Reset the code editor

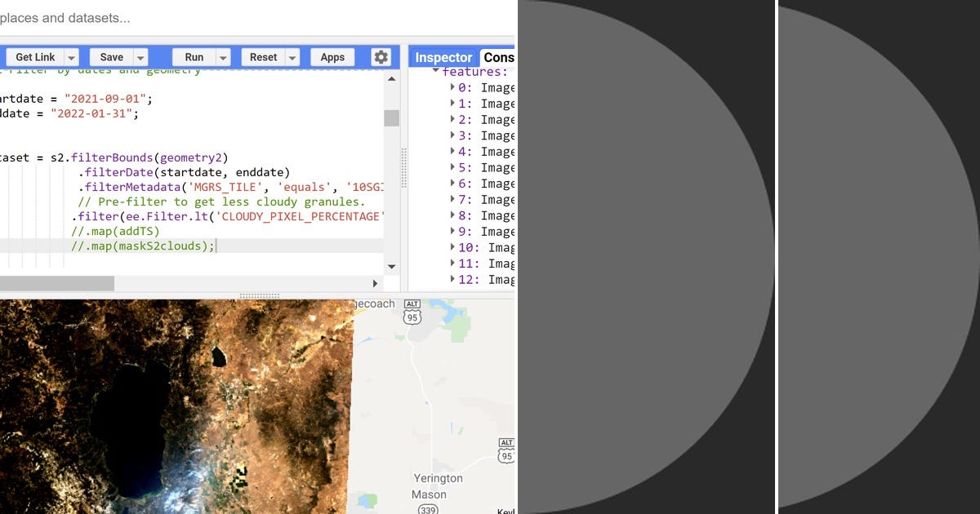pyautogui.click(x=263, y=57)
